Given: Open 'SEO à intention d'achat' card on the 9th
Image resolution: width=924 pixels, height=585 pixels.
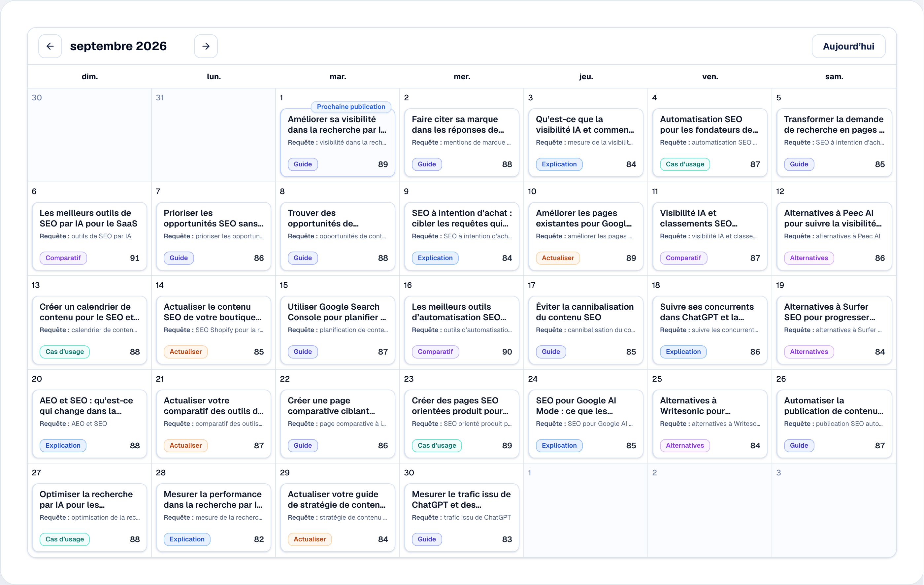Looking at the screenshot, I should [x=462, y=236].
